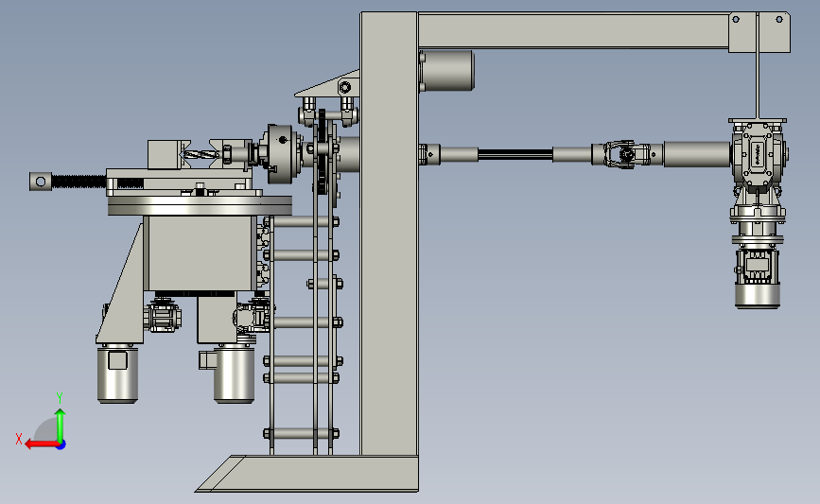The height and width of the screenshot is (504, 820).
Task: Select the worm gearbox housing at right end
Action: 759,154
